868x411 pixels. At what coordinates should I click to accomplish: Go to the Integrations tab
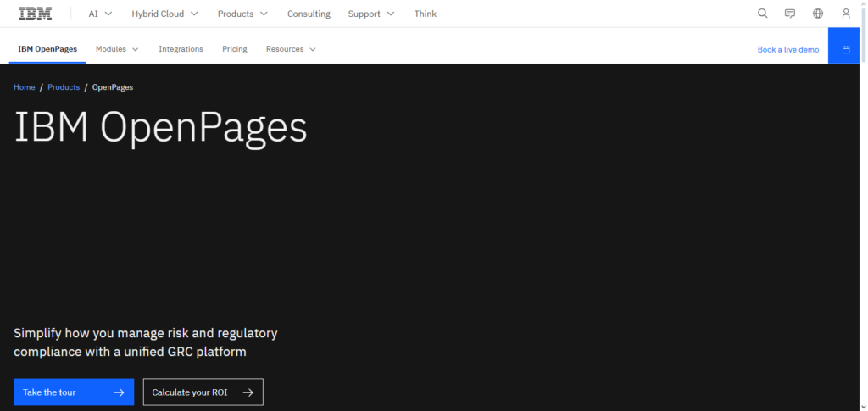click(181, 49)
